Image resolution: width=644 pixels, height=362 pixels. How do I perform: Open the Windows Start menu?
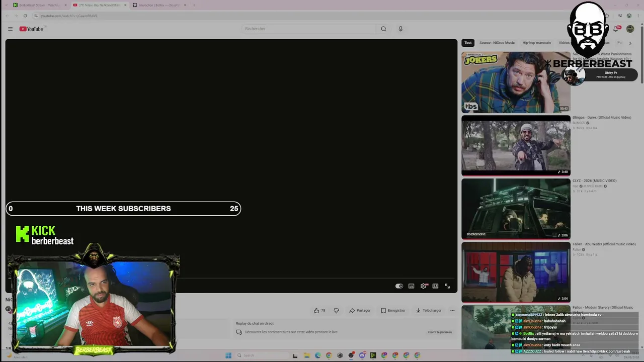228,355
